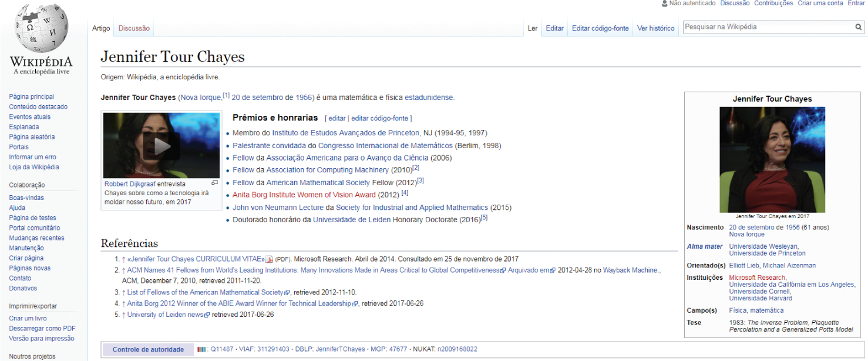Select the Ler tab
The image size is (868, 361).
533,28
